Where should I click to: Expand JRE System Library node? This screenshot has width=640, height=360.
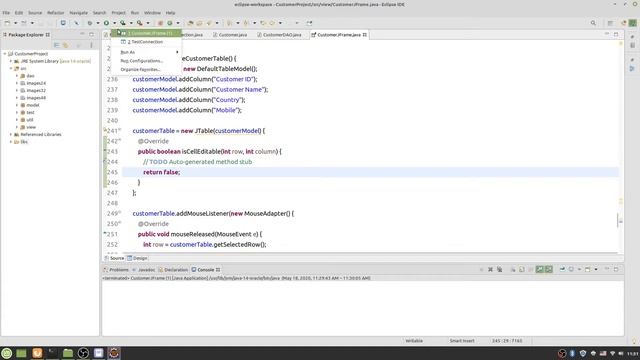[11, 61]
